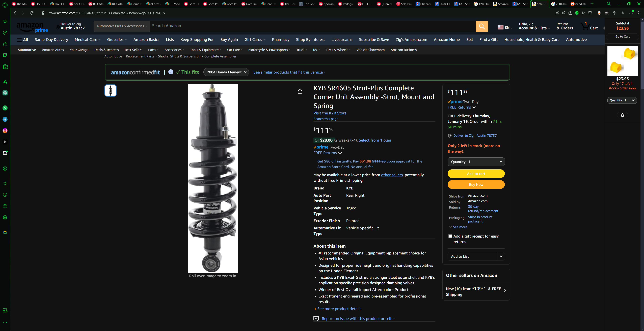Open Tools & Equipment in automotive nav

click(205, 50)
